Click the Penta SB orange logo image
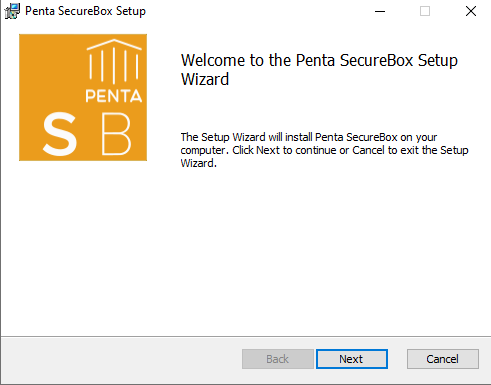Image resolution: width=491 pixels, height=385 pixels. (x=83, y=97)
